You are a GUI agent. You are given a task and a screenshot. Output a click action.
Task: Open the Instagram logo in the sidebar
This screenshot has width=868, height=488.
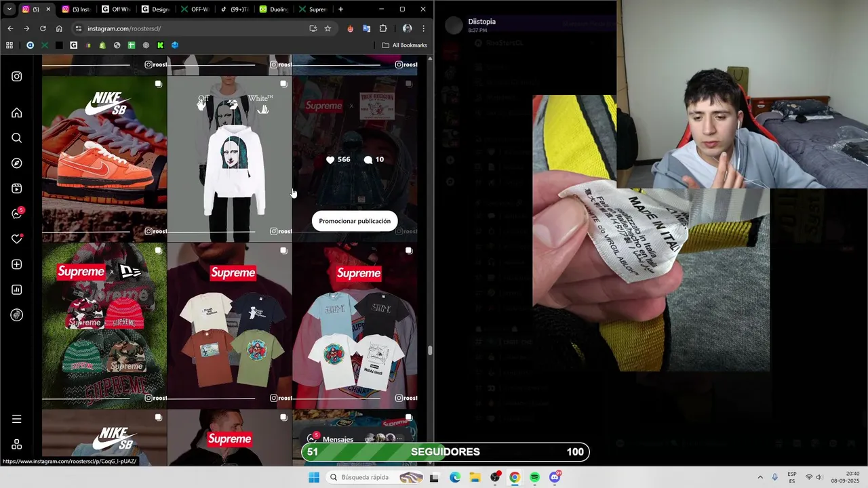[x=17, y=77]
